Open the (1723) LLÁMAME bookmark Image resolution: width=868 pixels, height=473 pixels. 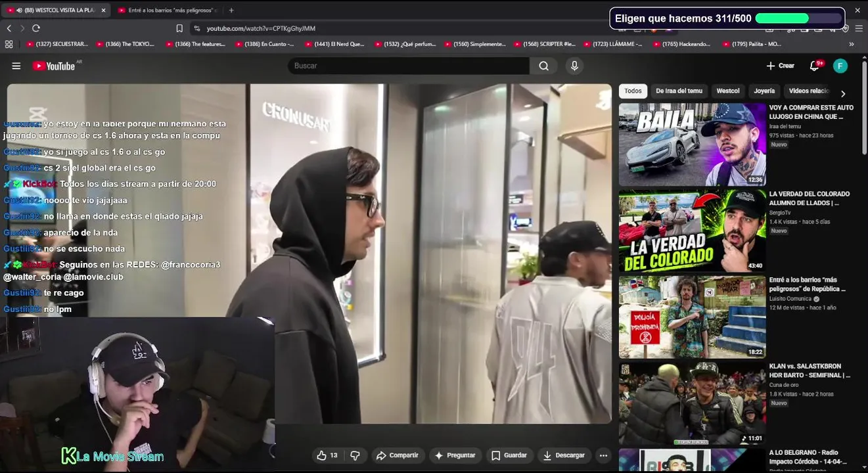[x=614, y=44]
